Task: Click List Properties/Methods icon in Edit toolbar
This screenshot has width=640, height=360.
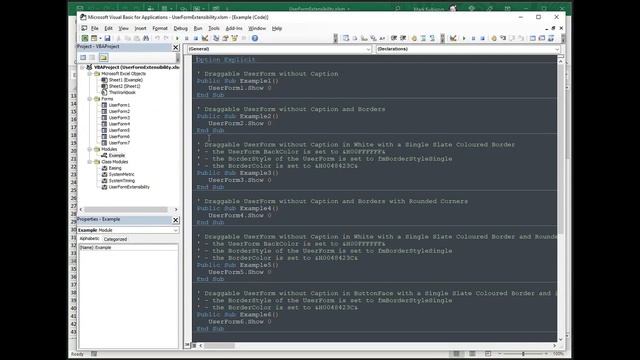Action: (346, 38)
